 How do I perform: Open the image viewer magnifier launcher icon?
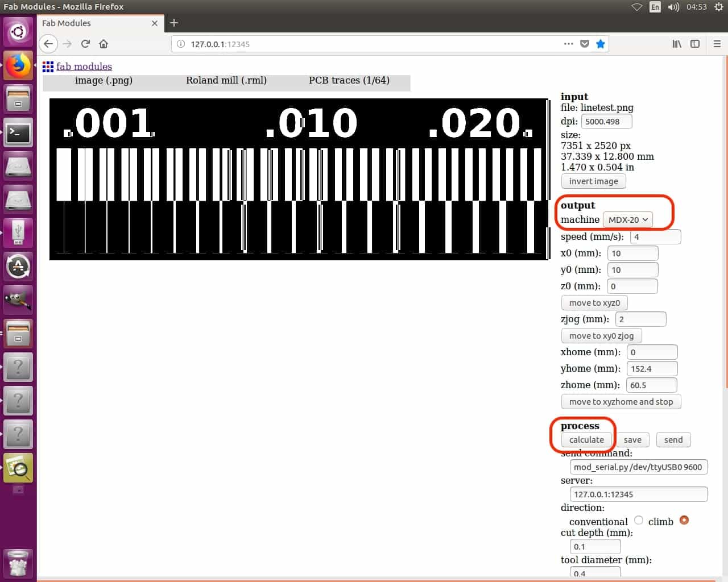pos(18,468)
